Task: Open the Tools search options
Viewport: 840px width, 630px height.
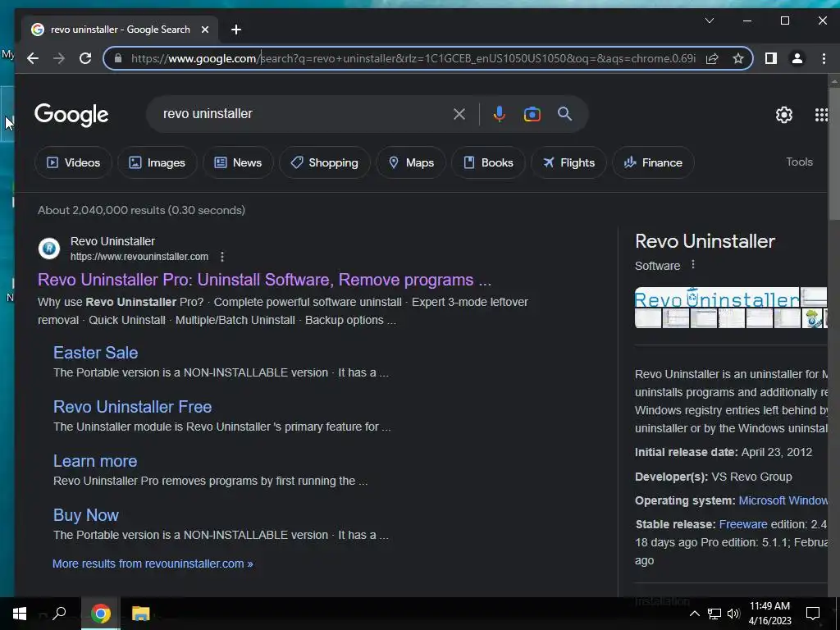Action: (x=799, y=162)
